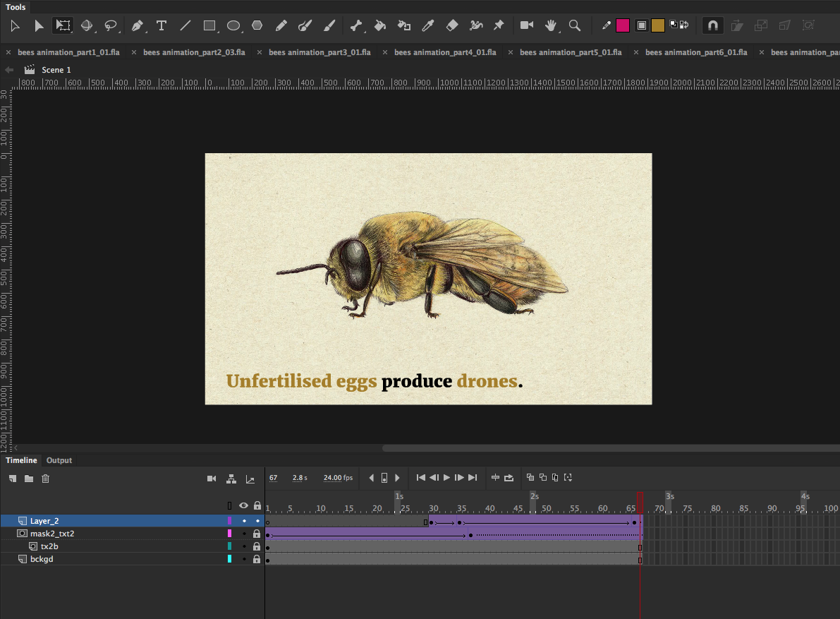Select the Oval tool
Image resolution: width=840 pixels, height=619 pixels.
[233, 25]
